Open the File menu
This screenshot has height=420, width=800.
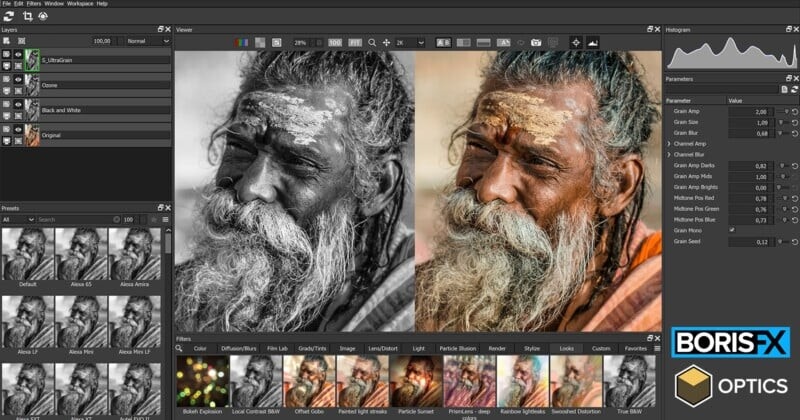[x=6, y=4]
